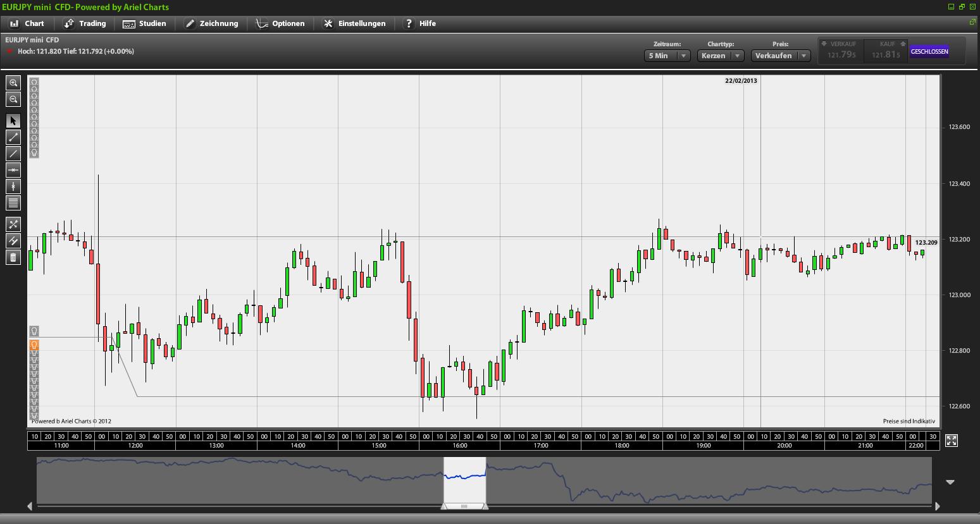Click the trash bin delete tool
980x524 pixels.
[x=13, y=257]
